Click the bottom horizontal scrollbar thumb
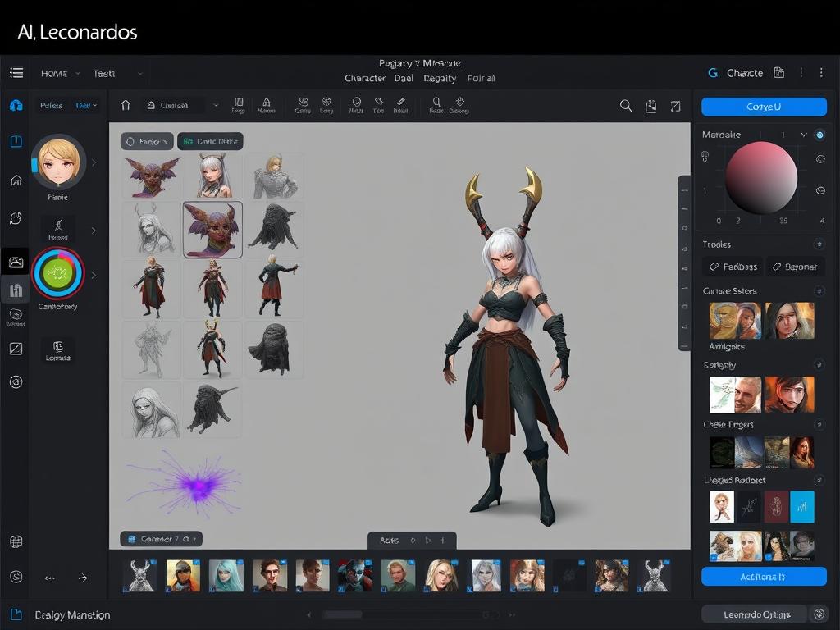Image resolution: width=840 pixels, height=630 pixels. [x=342, y=614]
